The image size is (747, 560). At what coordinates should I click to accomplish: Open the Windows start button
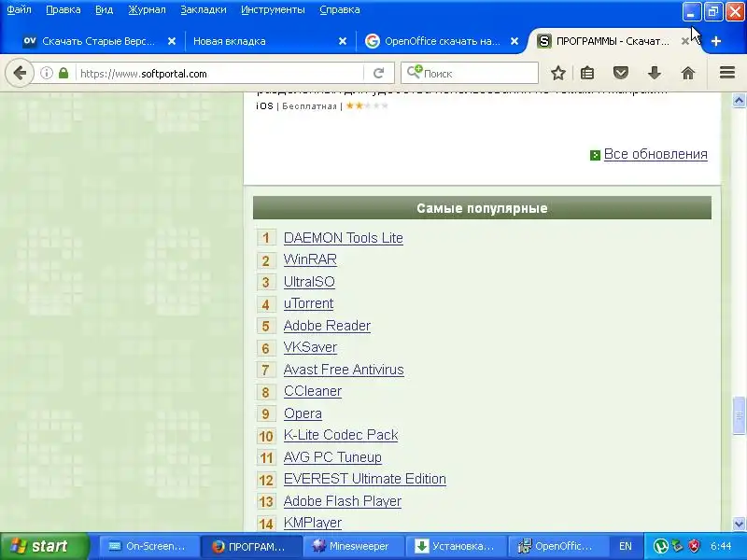pos(44,546)
